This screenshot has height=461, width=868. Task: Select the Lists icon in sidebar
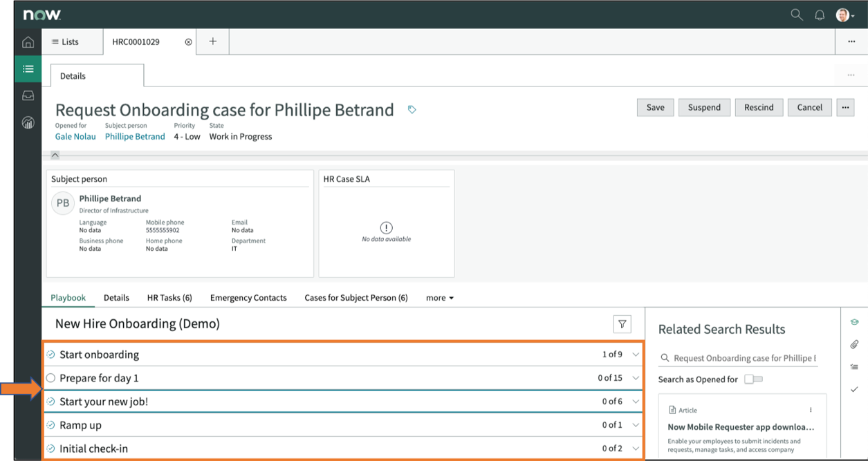coord(28,68)
